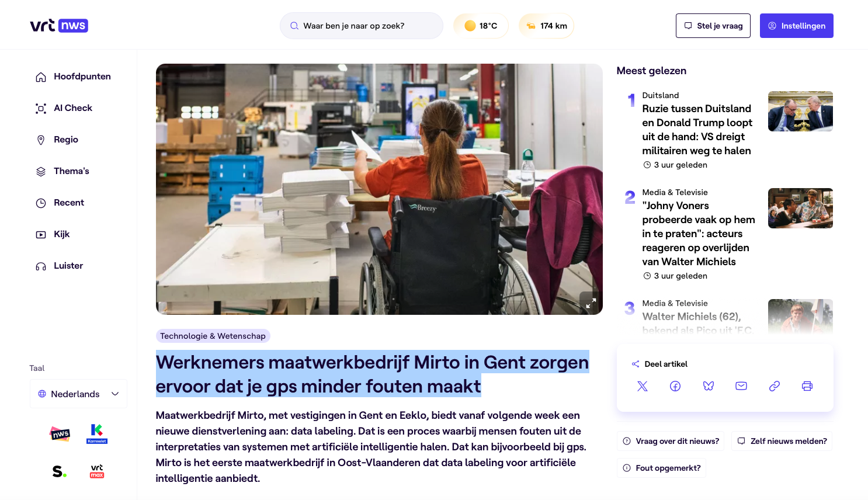The image size is (868, 500).
Task: Share article on Bluesky
Action: [709, 386]
